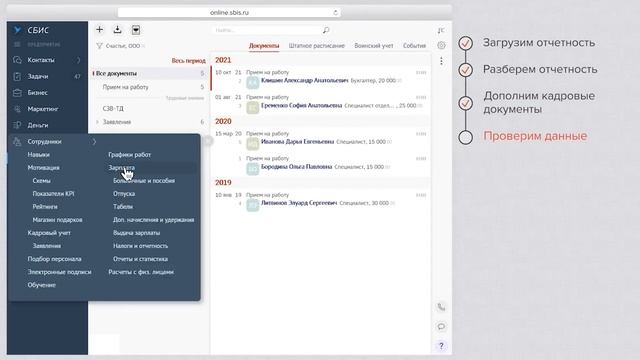Select Схемы menu item

pos(42,181)
